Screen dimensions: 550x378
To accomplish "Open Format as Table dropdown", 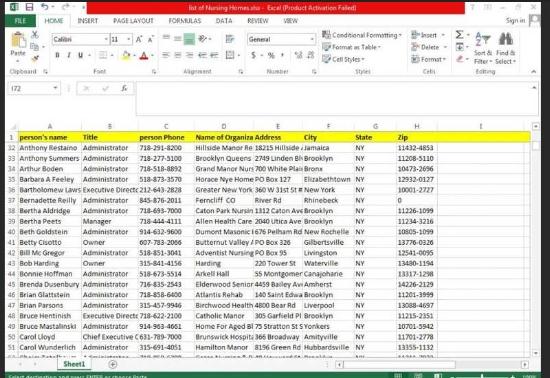I will [352, 47].
